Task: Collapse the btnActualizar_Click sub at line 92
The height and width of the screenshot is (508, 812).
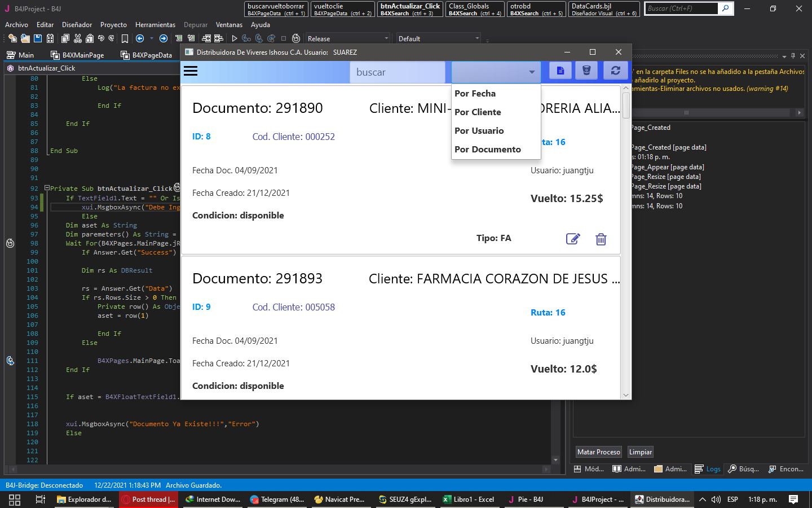Action: click(x=47, y=189)
